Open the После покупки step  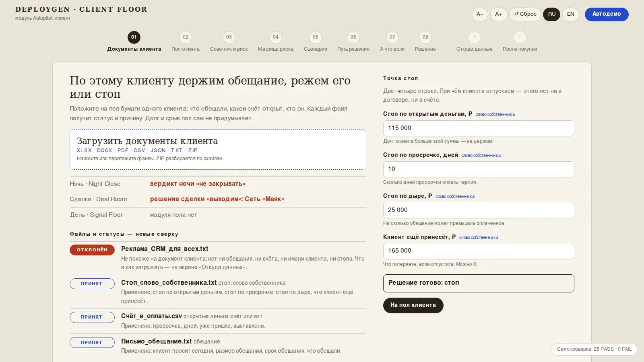pos(520,42)
